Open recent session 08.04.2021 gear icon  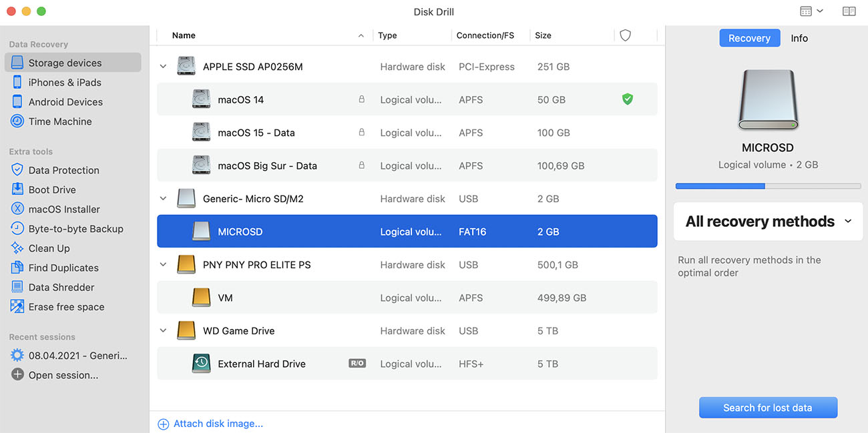tap(17, 356)
